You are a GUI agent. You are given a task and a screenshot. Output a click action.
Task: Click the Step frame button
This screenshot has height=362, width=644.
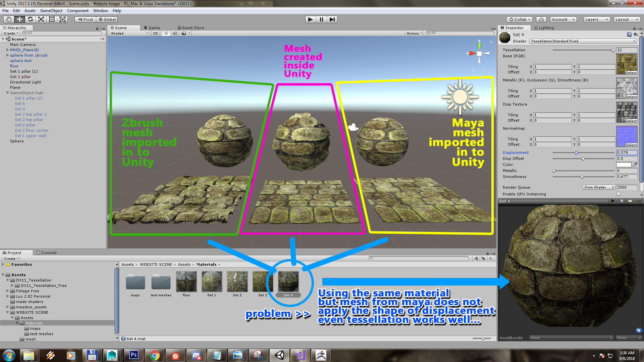[x=332, y=19]
